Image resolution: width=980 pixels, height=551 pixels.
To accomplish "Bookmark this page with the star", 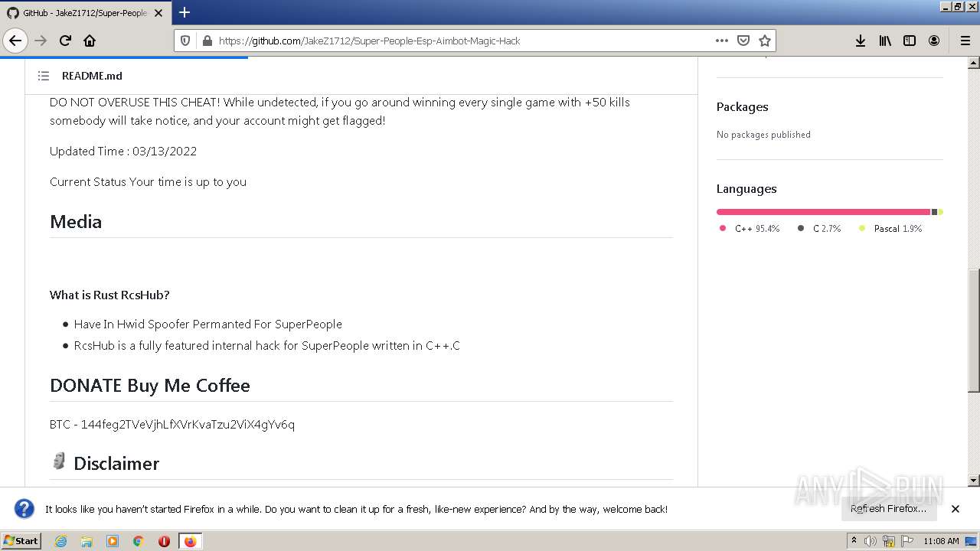I will [x=764, y=41].
